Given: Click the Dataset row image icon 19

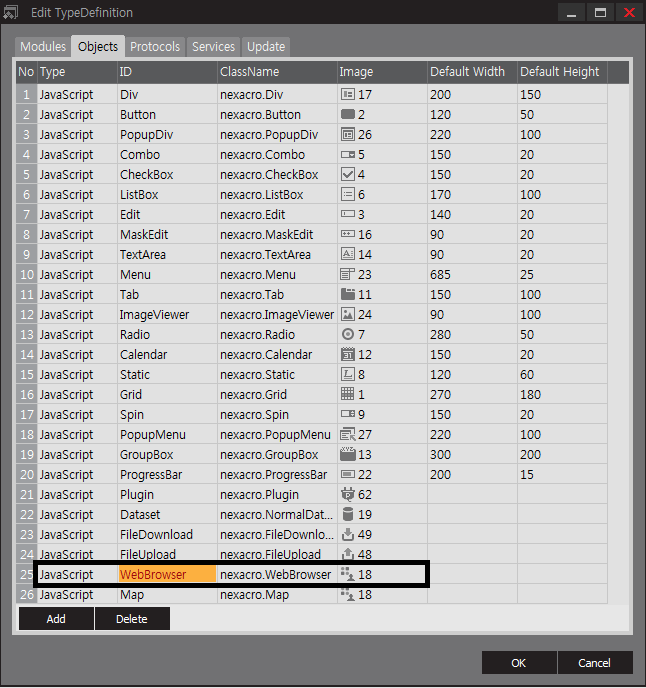Looking at the screenshot, I should pyautogui.click(x=348, y=514).
